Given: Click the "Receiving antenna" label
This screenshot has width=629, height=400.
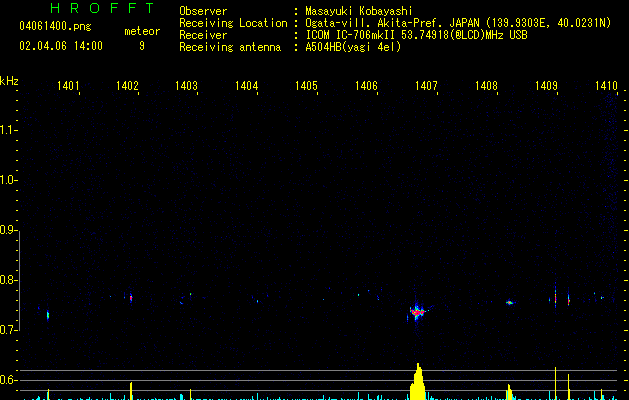Looking at the screenshot, I should (230, 47).
